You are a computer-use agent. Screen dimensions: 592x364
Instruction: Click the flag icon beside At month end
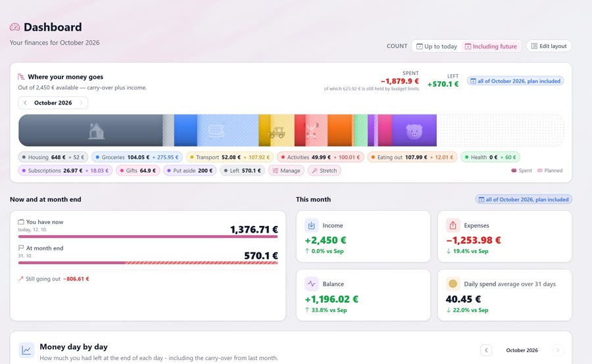coord(21,248)
